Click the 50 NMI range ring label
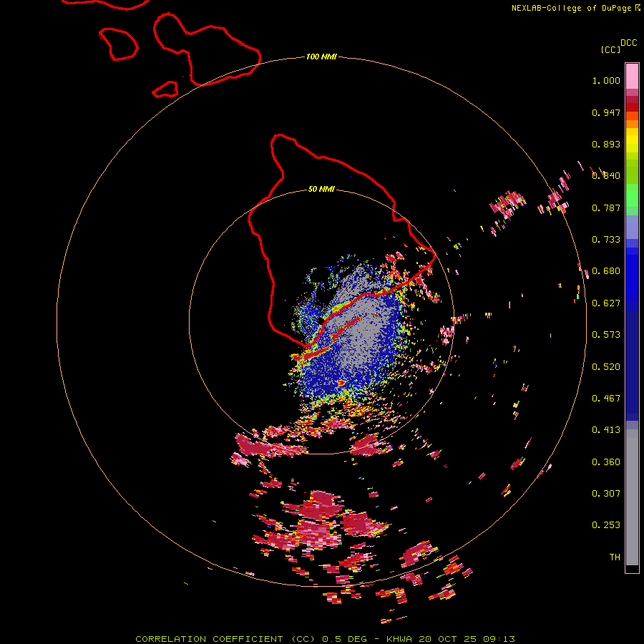The height and width of the screenshot is (644, 644). click(x=321, y=190)
